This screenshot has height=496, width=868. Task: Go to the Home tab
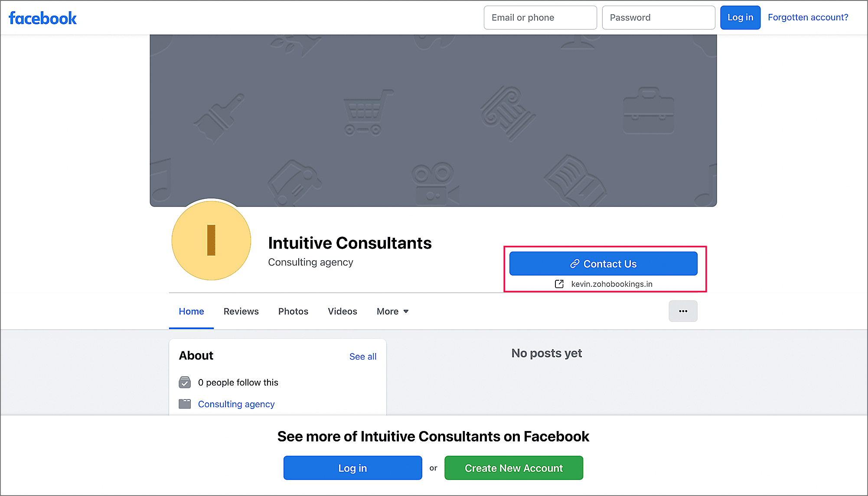(191, 311)
